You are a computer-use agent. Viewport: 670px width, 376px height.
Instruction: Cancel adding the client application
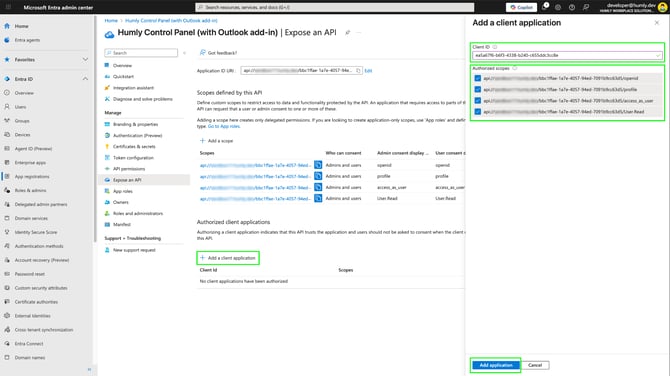(x=535, y=365)
